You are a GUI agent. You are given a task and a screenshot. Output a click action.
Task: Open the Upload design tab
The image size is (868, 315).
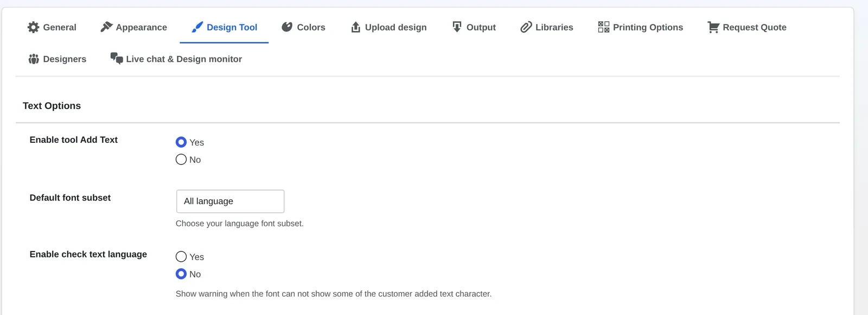pos(388,27)
